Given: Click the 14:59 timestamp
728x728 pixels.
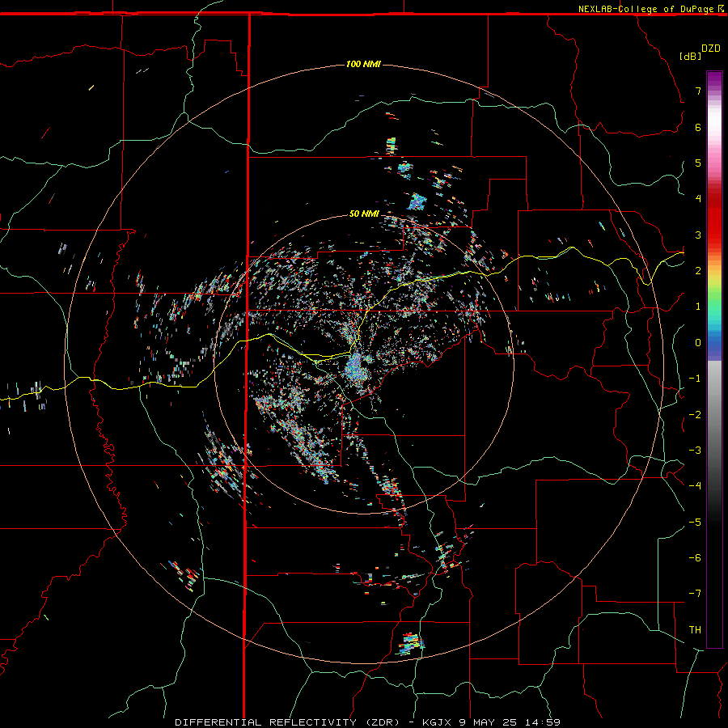Looking at the screenshot, I should coord(543,722).
